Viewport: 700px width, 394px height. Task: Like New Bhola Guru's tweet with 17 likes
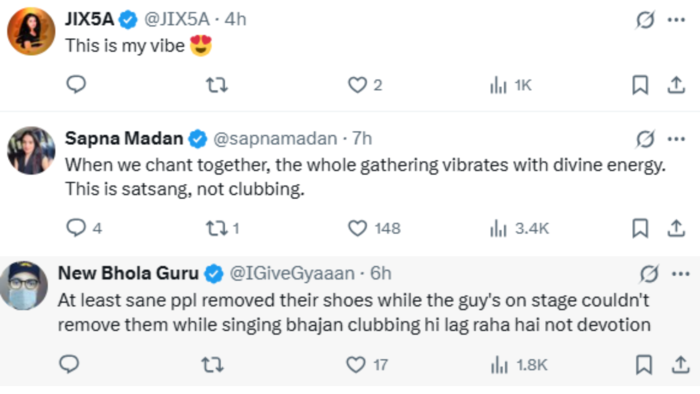click(x=367, y=365)
